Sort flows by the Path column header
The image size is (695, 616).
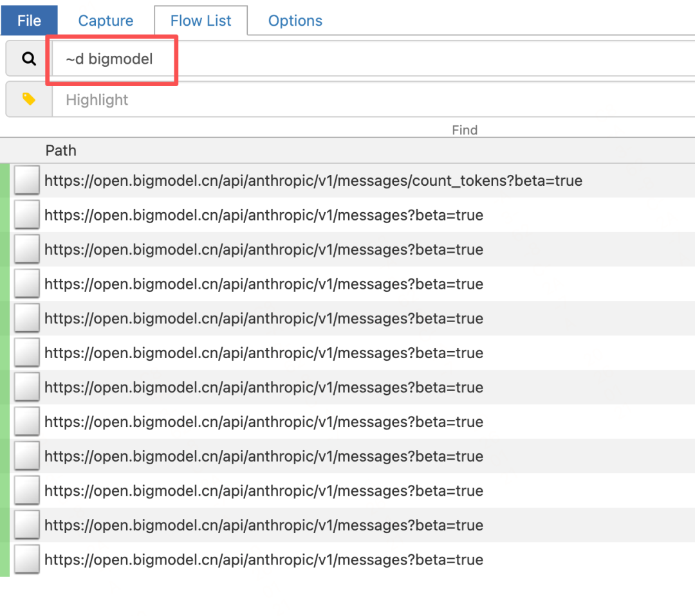coord(61,150)
